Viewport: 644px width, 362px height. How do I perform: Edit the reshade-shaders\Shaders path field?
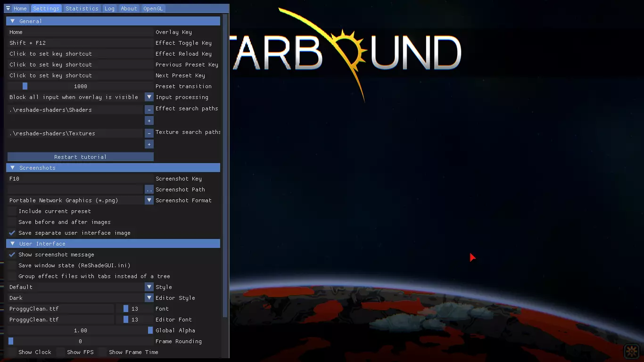[x=75, y=110]
